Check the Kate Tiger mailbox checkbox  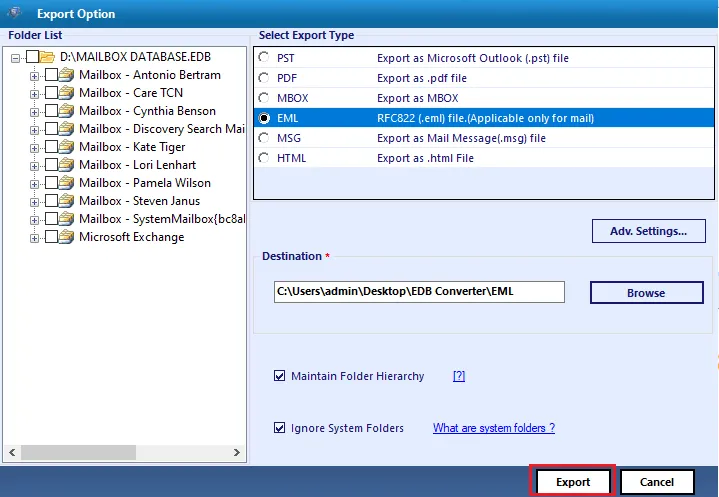[x=51, y=147]
